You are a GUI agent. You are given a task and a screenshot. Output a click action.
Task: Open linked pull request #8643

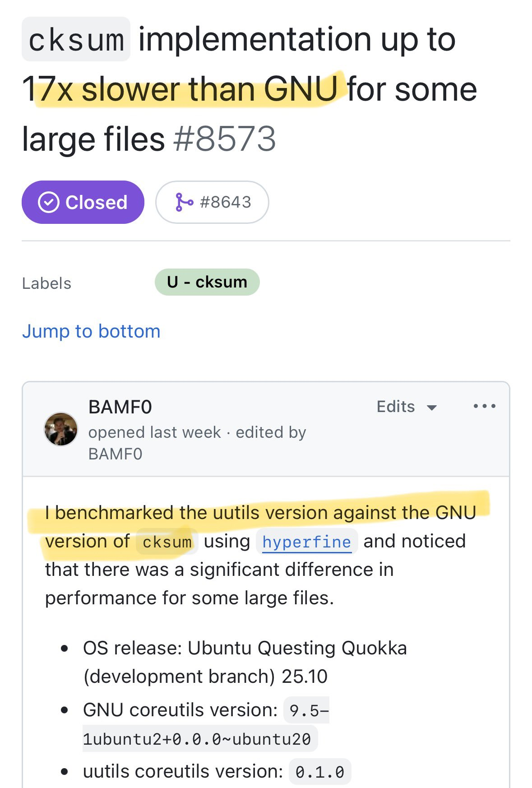[x=213, y=202]
